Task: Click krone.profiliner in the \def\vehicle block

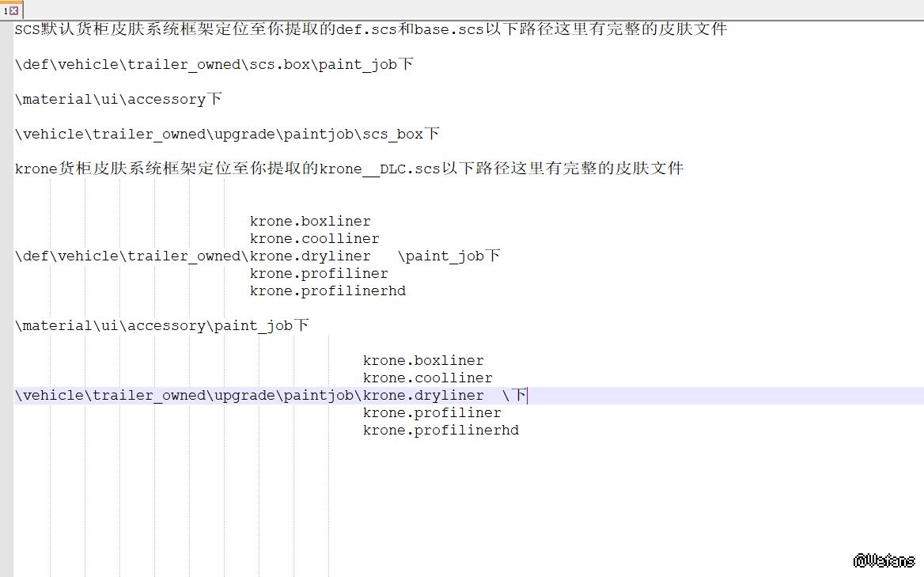Action: pos(319,274)
